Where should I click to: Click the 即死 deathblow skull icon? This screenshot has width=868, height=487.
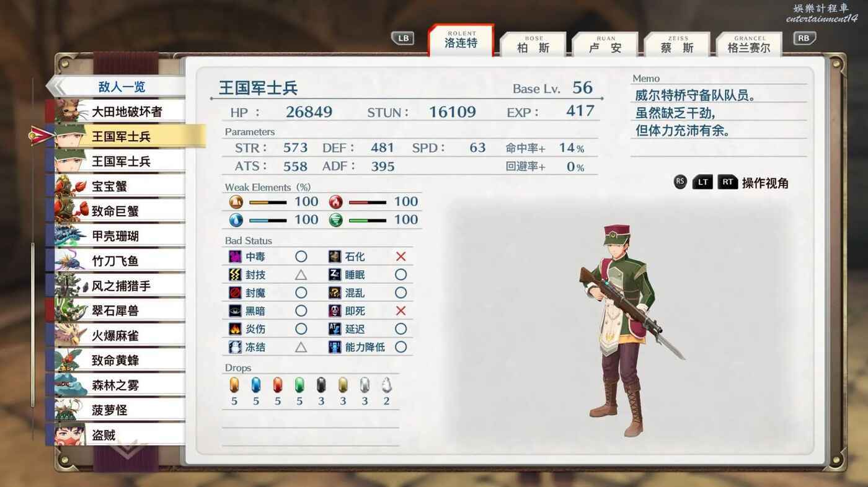(x=335, y=310)
